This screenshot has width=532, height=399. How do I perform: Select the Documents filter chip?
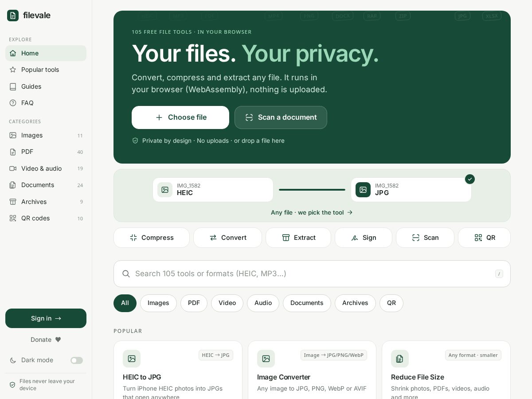(307, 303)
